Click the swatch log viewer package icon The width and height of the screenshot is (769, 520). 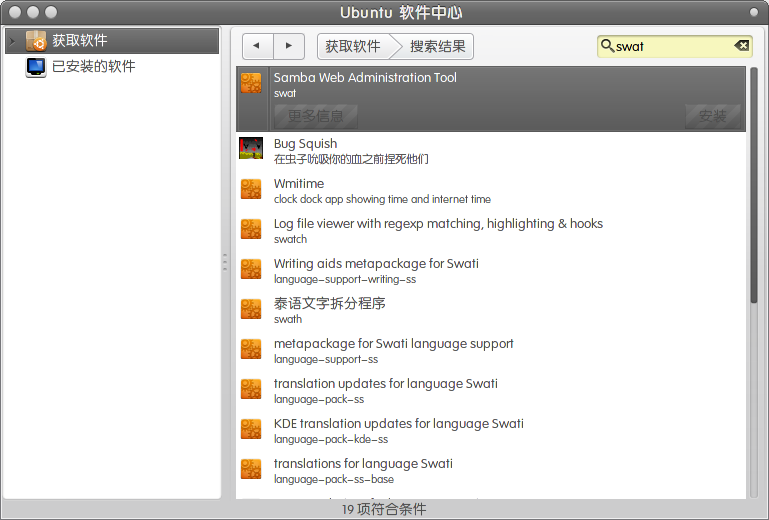[x=251, y=229]
